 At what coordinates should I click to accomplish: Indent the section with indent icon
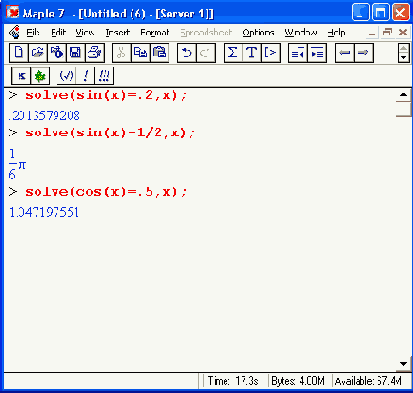pos(317,53)
